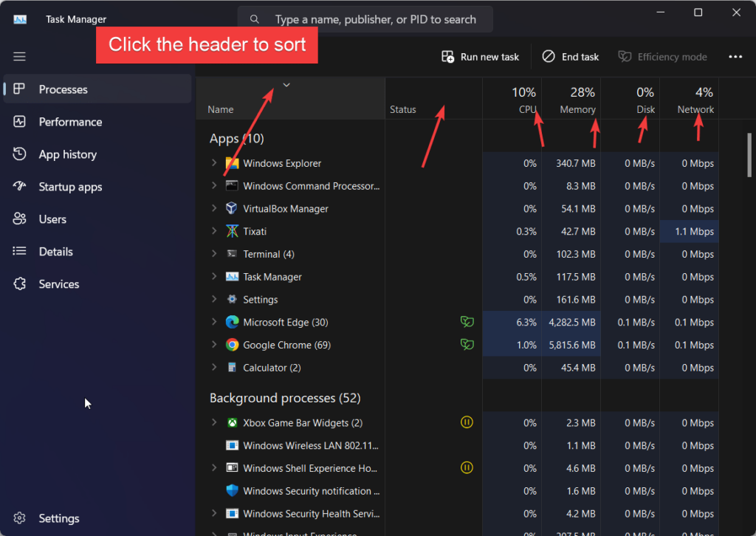Open the three-dot overflow menu

[736, 56]
